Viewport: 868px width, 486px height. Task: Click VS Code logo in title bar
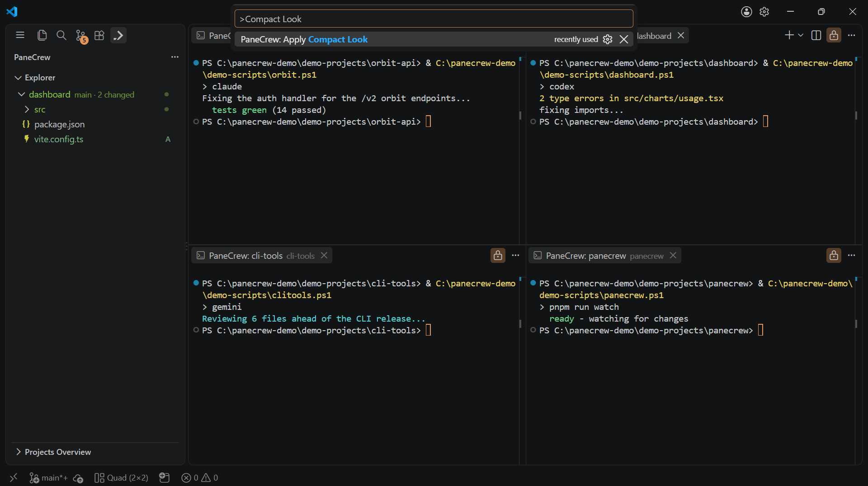(x=12, y=12)
